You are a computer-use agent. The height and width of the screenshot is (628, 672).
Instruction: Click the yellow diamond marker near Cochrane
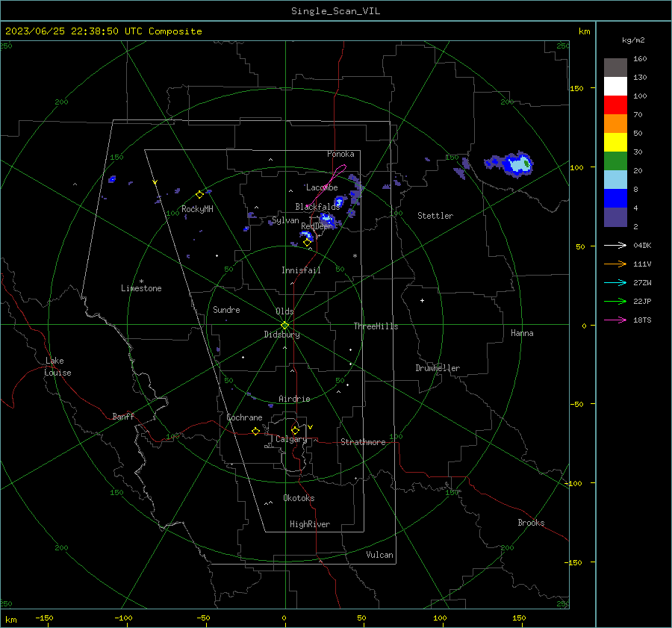(x=256, y=432)
